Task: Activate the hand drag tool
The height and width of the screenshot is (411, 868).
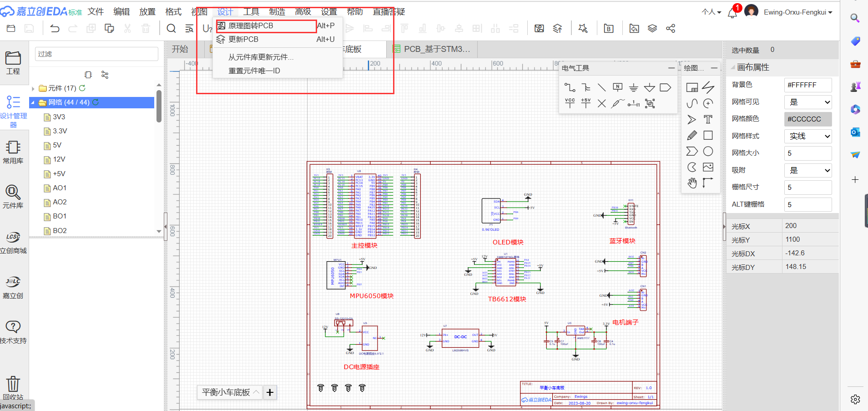Action: [x=692, y=183]
